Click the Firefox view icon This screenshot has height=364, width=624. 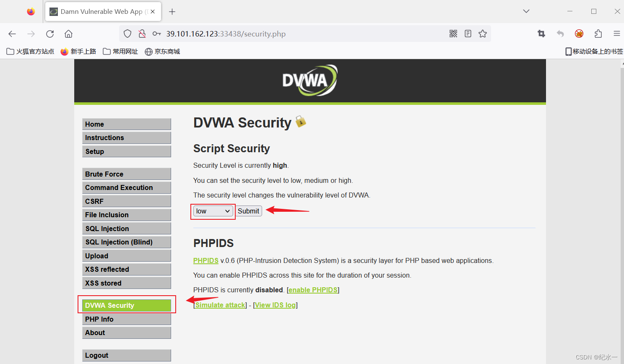point(31,12)
